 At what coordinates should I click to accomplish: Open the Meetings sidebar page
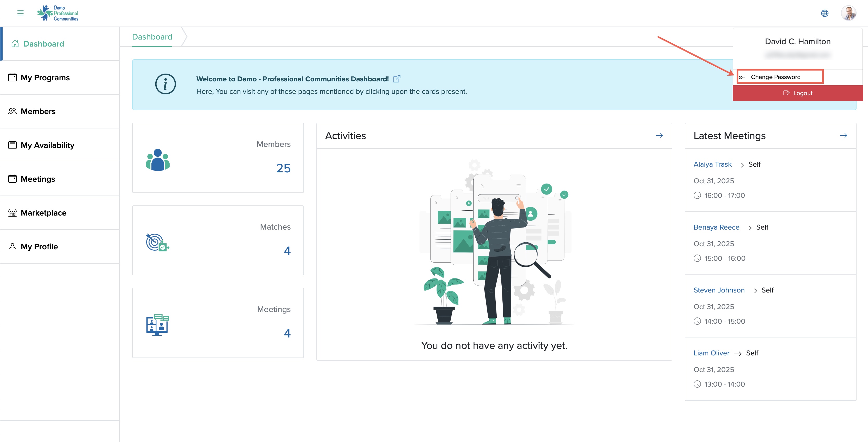pos(60,179)
